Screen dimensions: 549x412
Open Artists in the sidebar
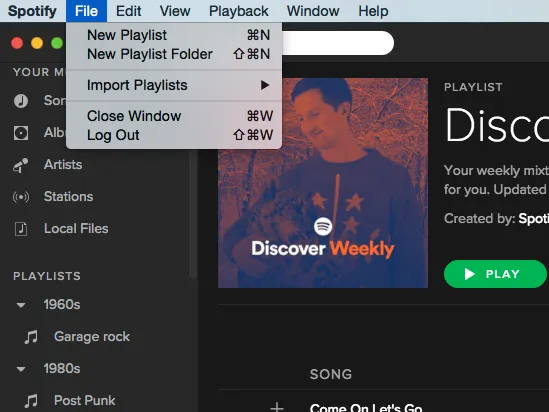63,165
